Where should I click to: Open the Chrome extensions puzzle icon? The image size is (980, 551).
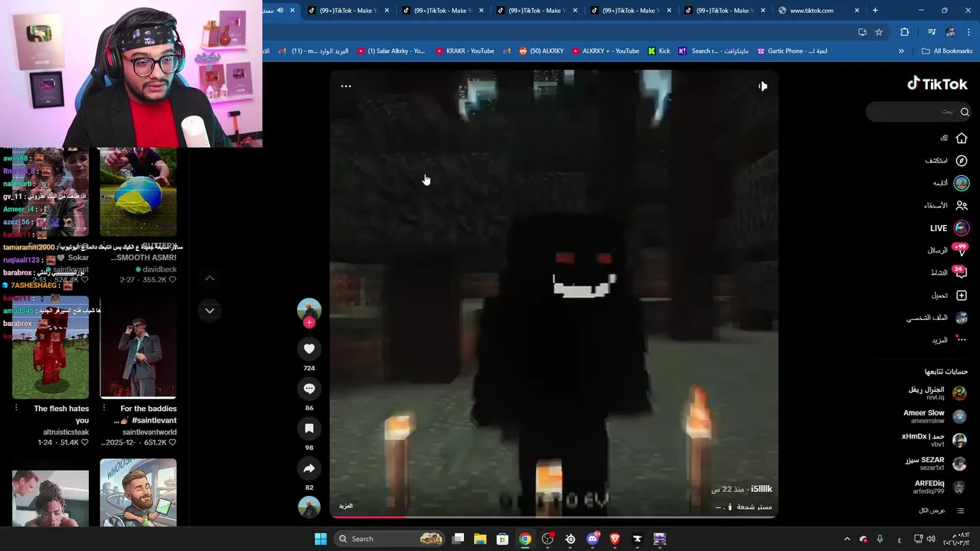click(905, 32)
